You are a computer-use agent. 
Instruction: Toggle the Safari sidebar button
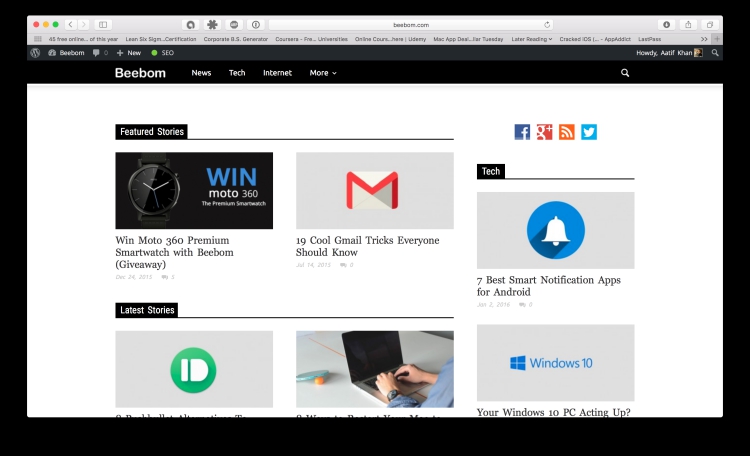(103, 24)
